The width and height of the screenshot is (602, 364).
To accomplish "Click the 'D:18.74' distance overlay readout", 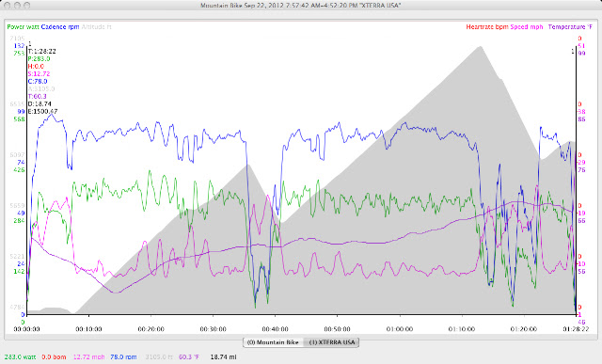I will point(40,103).
